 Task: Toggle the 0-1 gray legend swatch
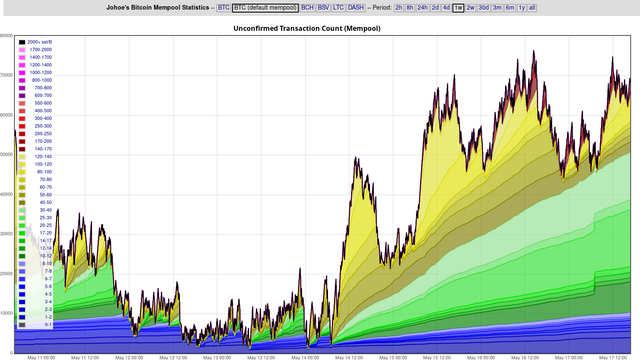click(22, 325)
